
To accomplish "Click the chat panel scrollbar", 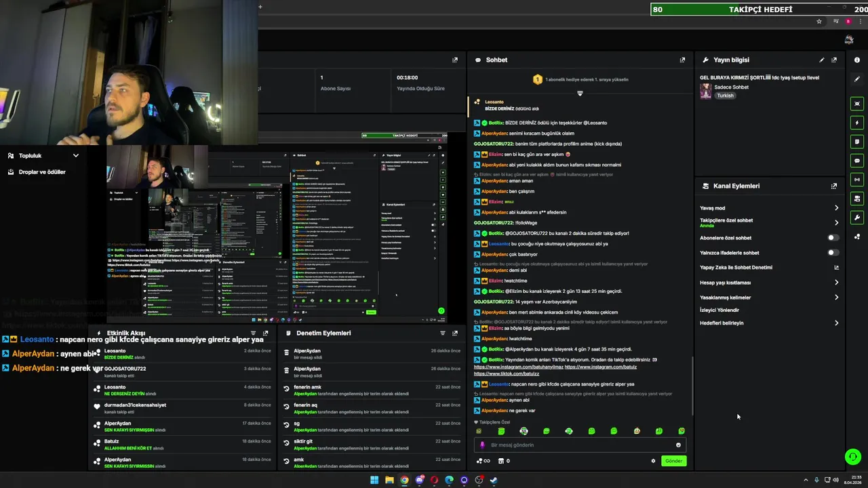I will 692,386.
